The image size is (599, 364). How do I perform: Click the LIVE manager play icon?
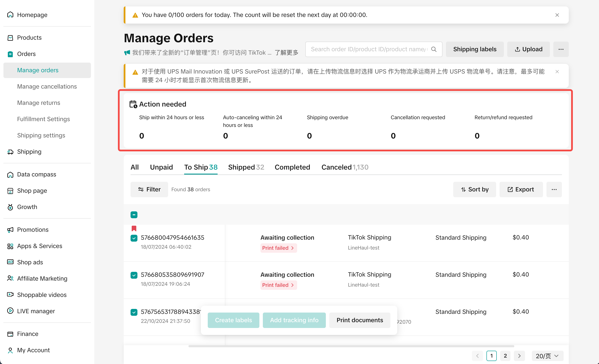[10, 311]
